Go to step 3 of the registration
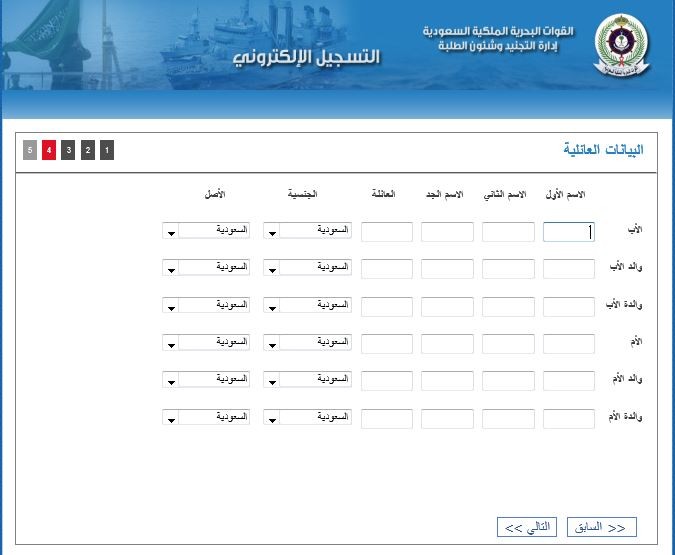The width and height of the screenshot is (675, 555). [x=68, y=150]
